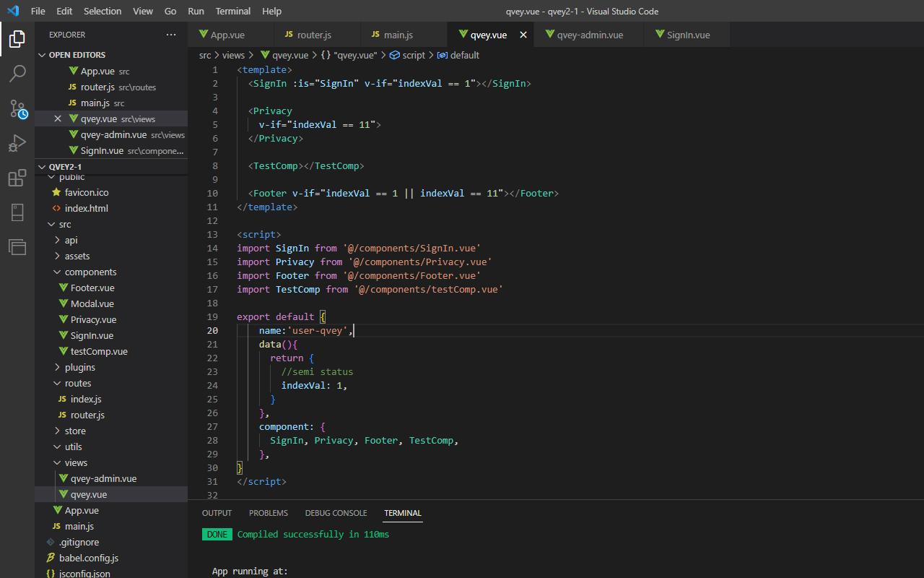Collapse the components folder
Viewport: 924px width, 578px height.
pos(111,272)
